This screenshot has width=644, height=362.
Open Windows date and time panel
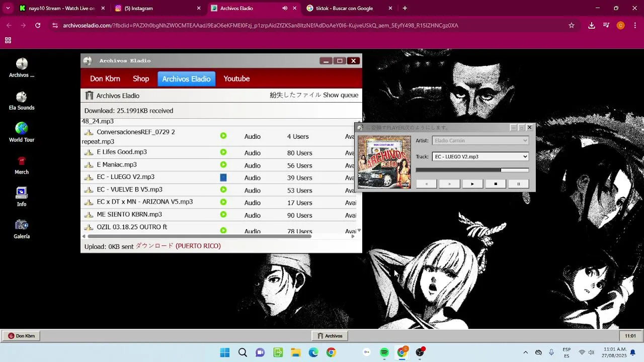click(615, 352)
